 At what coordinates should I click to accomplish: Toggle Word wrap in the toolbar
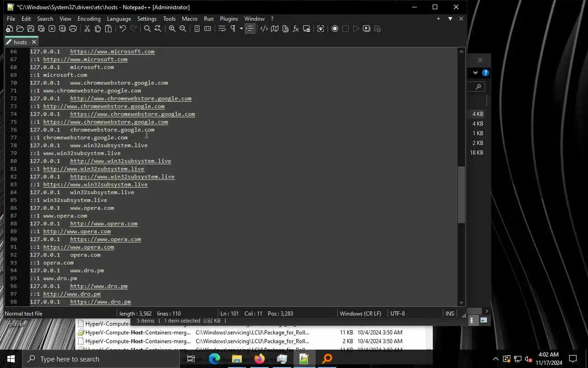(221, 29)
